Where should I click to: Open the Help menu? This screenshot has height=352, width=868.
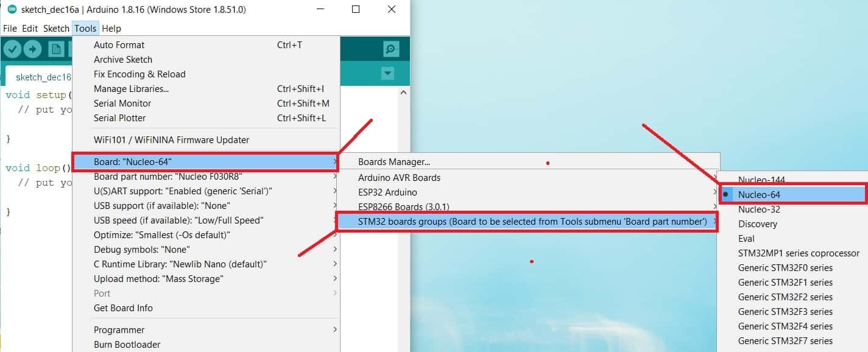pyautogui.click(x=111, y=28)
